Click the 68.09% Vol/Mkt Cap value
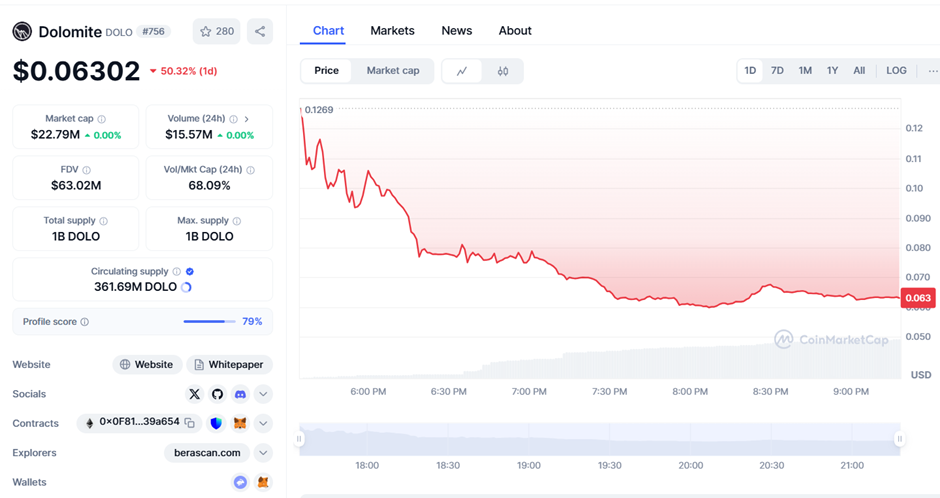The width and height of the screenshot is (940, 498). tap(209, 186)
